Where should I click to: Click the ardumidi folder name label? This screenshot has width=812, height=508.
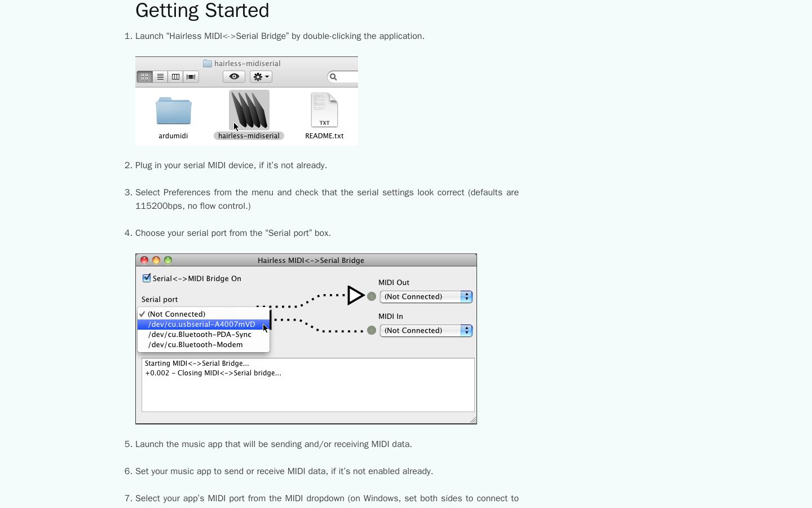173,136
